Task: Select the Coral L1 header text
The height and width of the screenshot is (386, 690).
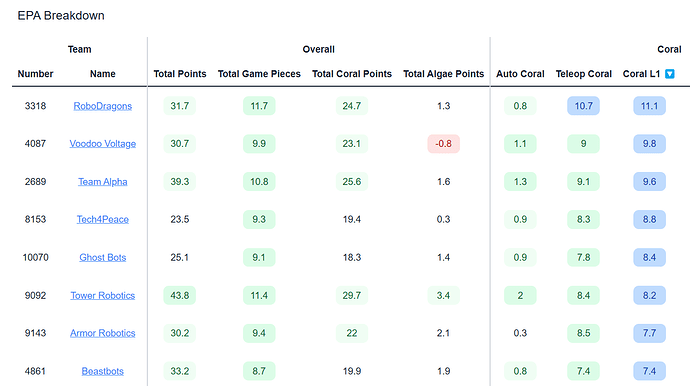Action: [641, 74]
